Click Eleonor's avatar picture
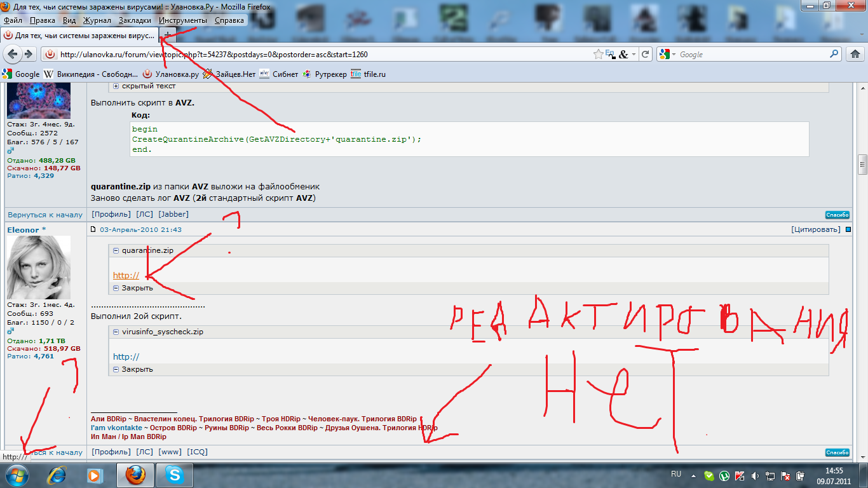The height and width of the screenshot is (488, 868). [38, 267]
